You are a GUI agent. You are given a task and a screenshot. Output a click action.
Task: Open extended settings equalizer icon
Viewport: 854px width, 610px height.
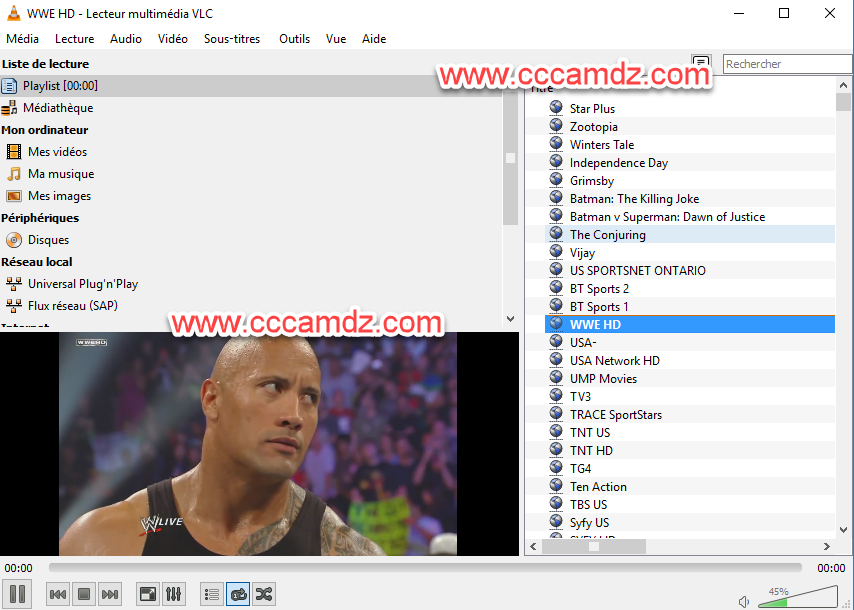point(174,594)
